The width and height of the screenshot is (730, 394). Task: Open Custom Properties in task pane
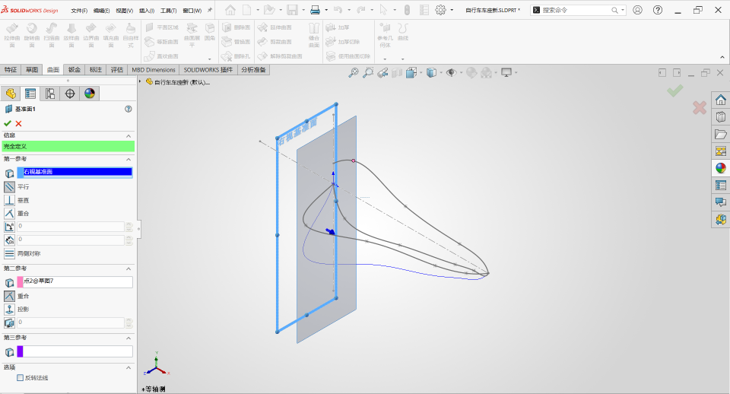(x=721, y=185)
